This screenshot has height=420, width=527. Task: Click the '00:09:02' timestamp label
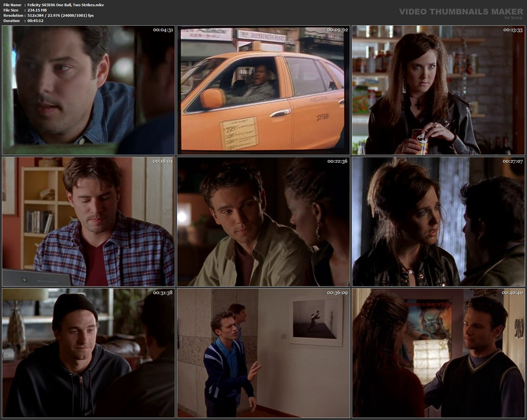pyautogui.click(x=338, y=30)
